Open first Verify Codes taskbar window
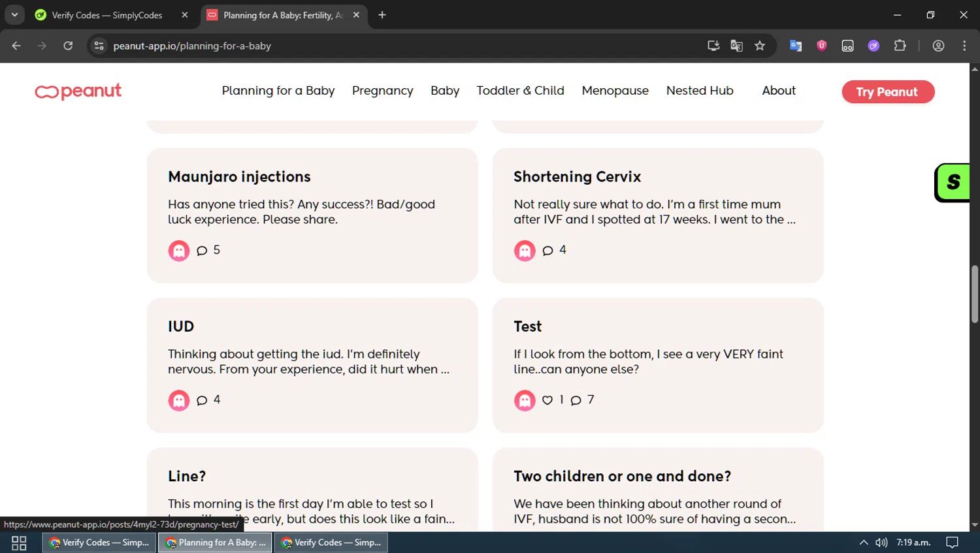 [100, 543]
